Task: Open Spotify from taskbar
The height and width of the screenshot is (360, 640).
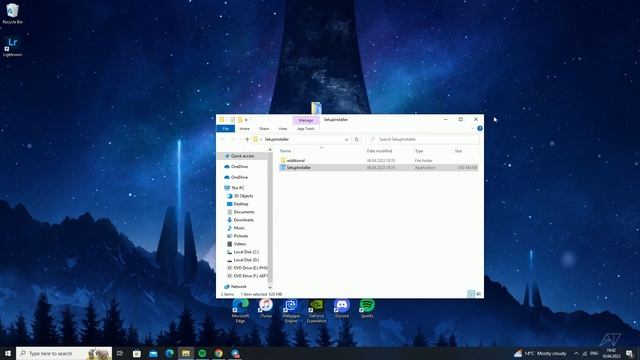Action: [202, 353]
